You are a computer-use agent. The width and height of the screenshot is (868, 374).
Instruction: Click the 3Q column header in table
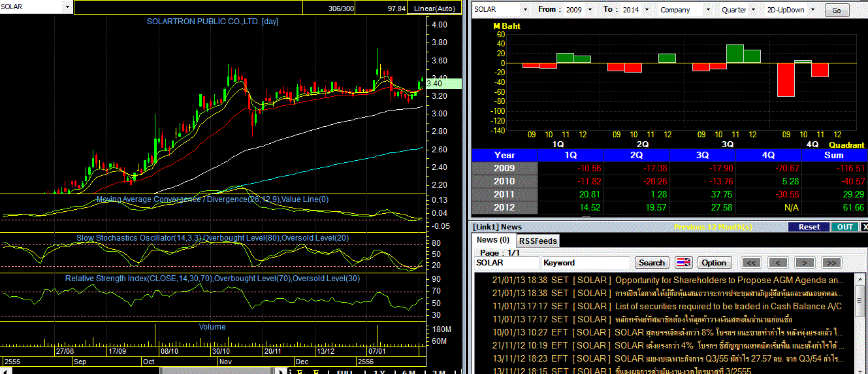pyautogui.click(x=703, y=155)
